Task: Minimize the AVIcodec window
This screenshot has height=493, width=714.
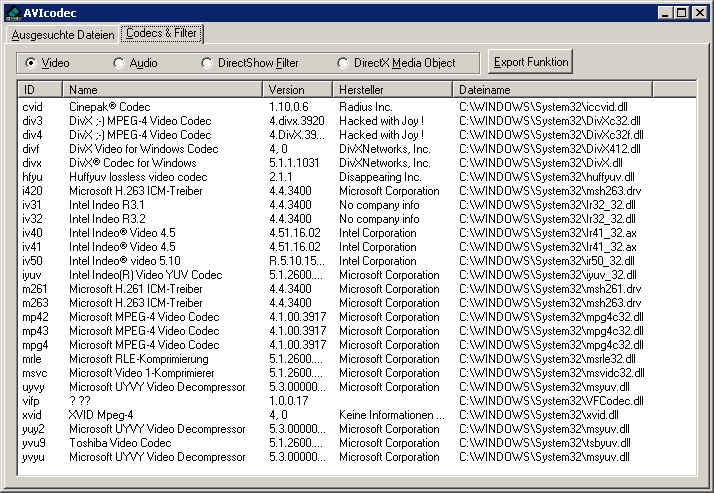Action: (x=666, y=13)
